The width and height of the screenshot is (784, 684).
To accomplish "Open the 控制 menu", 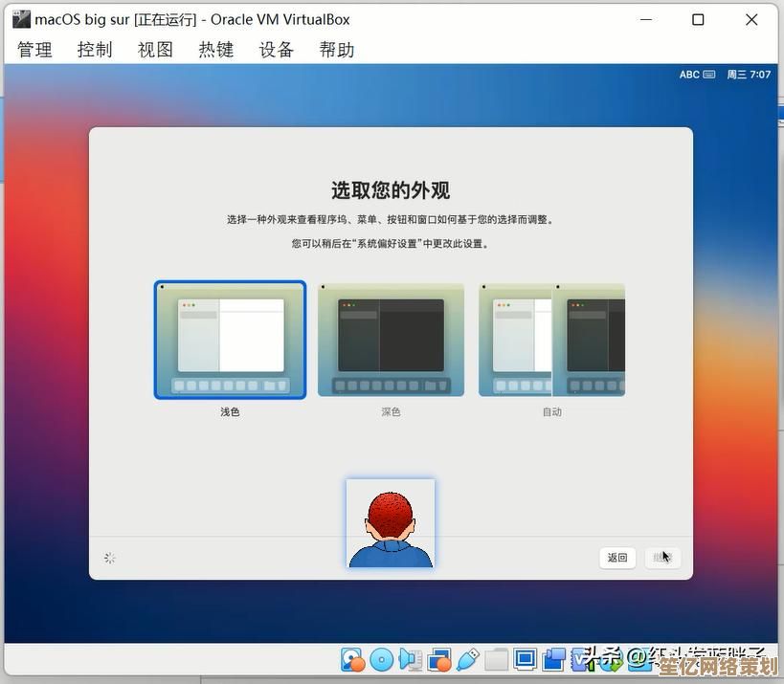I will point(95,50).
